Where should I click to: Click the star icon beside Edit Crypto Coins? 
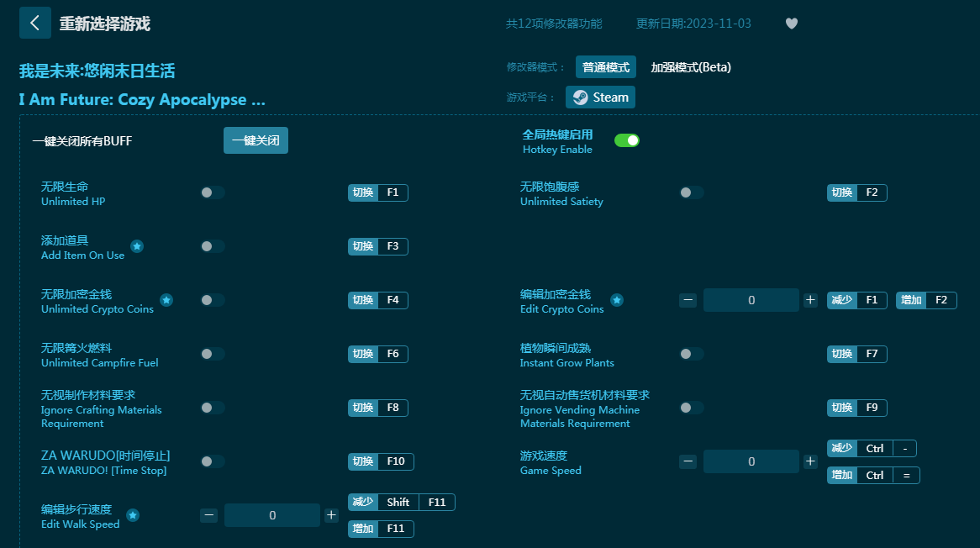(616, 300)
